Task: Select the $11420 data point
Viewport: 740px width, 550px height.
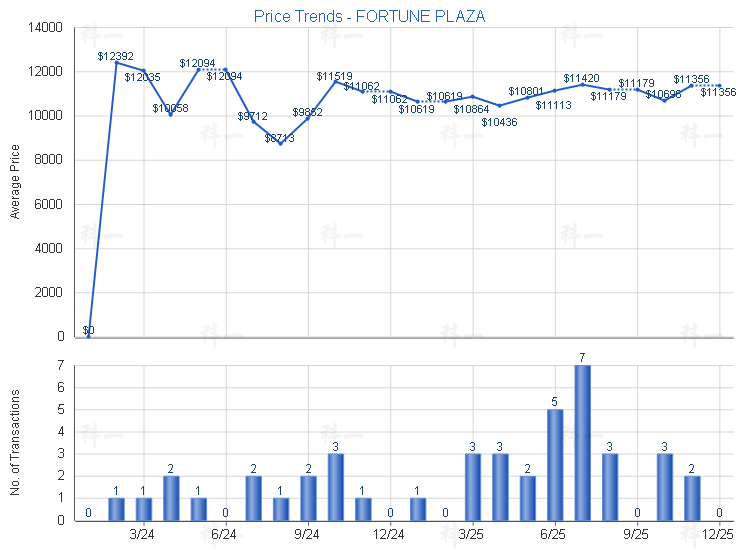Action: point(582,84)
